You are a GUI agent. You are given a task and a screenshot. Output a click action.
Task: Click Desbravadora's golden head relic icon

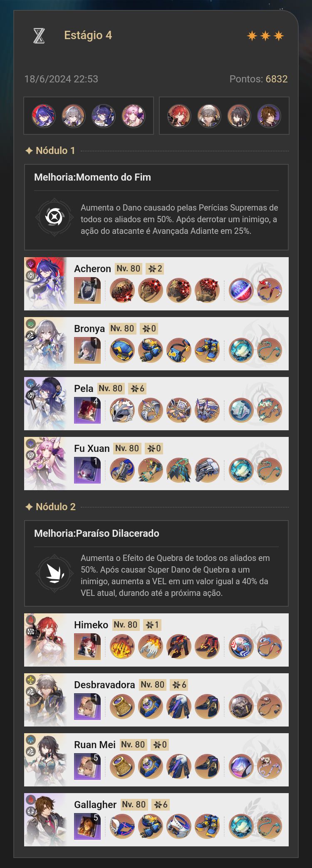coord(122,707)
